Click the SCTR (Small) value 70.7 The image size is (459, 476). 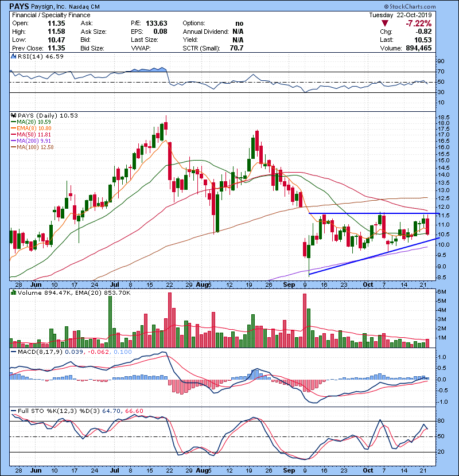pyautogui.click(x=236, y=48)
